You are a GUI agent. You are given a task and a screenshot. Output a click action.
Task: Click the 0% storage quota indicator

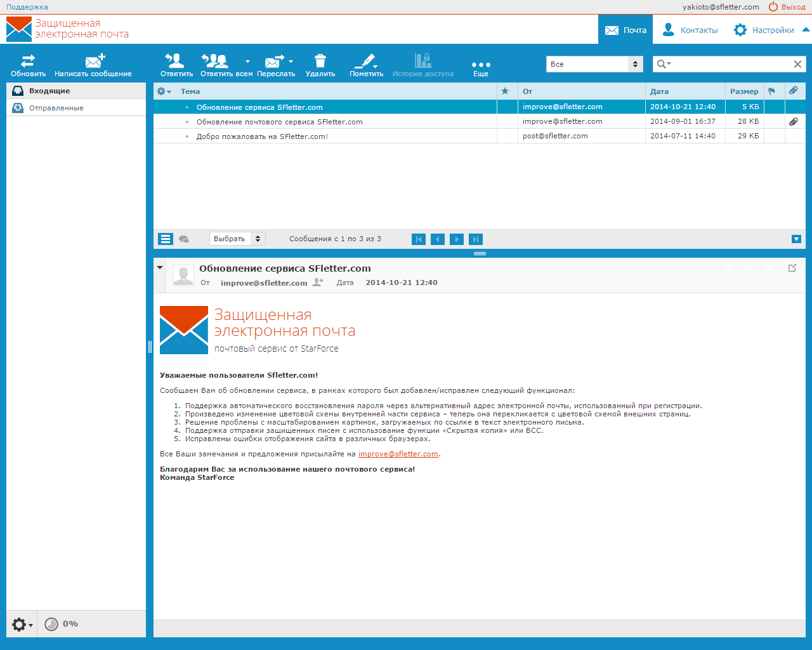click(62, 624)
